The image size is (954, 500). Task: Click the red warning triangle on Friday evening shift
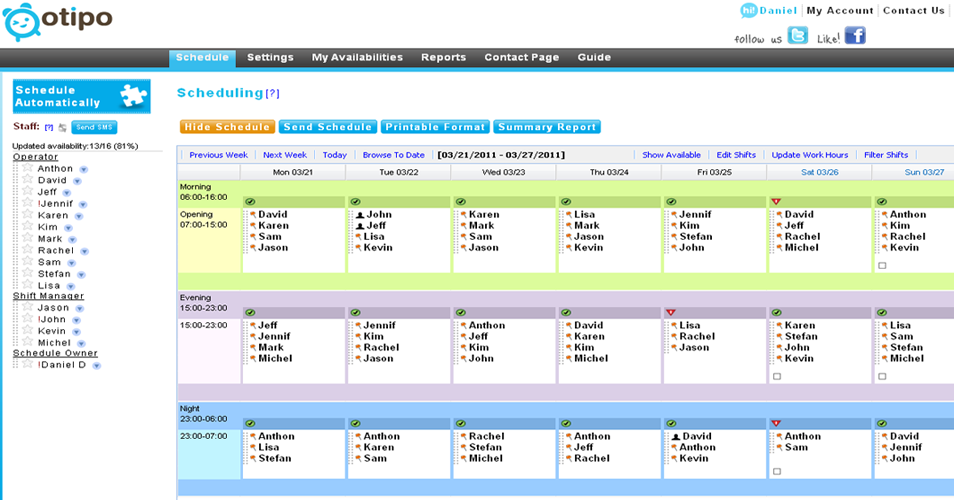coord(669,313)
